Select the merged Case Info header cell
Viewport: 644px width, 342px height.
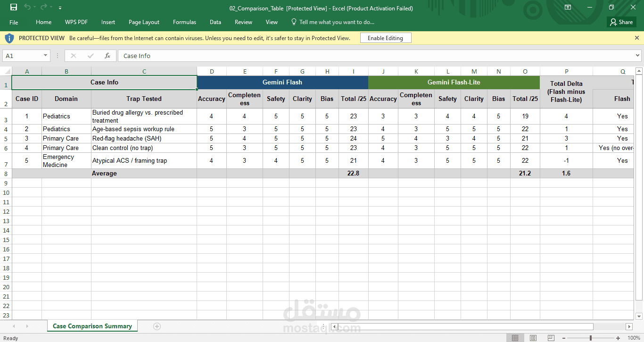(104, 82)
